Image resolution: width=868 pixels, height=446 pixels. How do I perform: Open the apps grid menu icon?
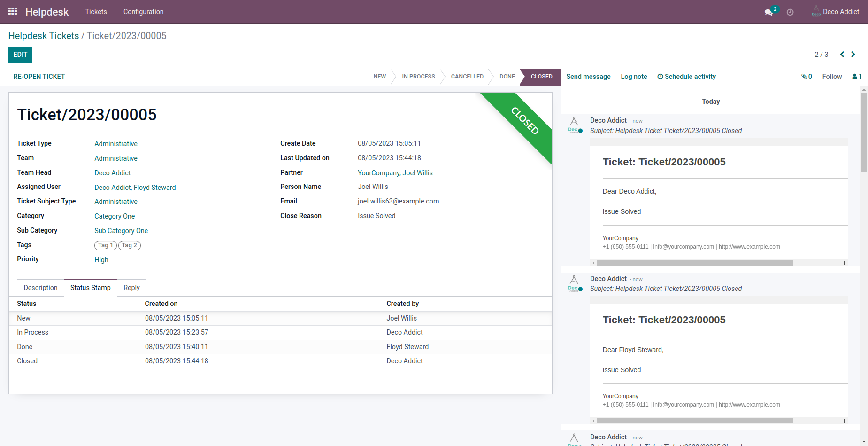point(13,11)
